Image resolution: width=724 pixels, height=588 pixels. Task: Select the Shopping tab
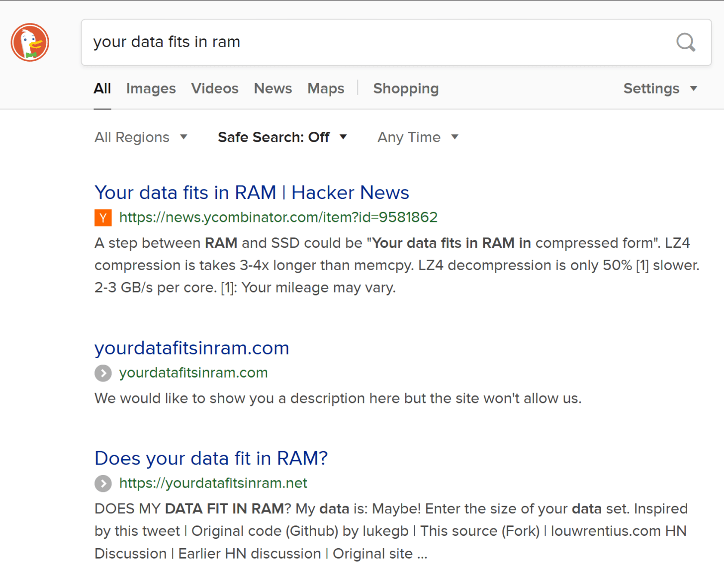pyautogui.click(x=406, y=89)
